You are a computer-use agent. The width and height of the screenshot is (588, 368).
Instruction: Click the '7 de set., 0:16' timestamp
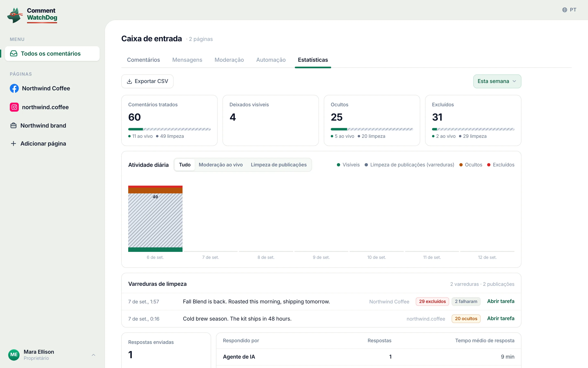pyautogui.click(x=144, y=319)
